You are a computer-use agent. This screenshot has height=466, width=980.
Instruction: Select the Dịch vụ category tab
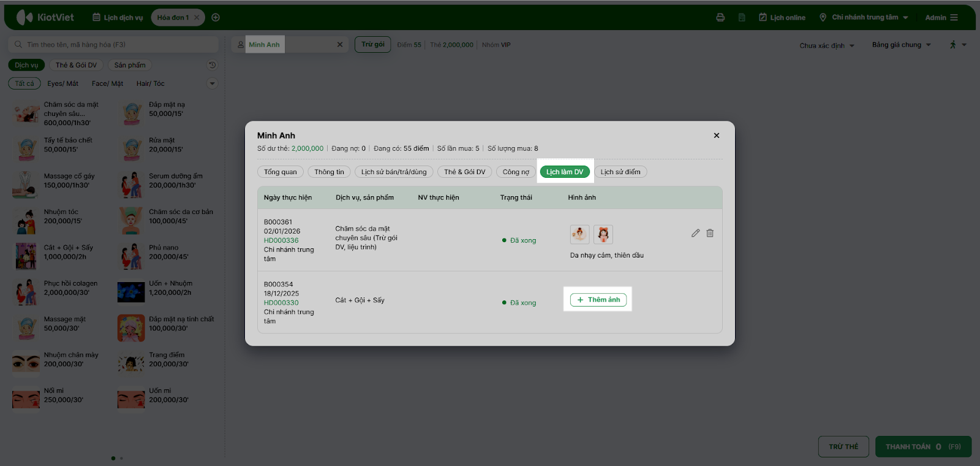pyautogui.click(x=26, y=65)
